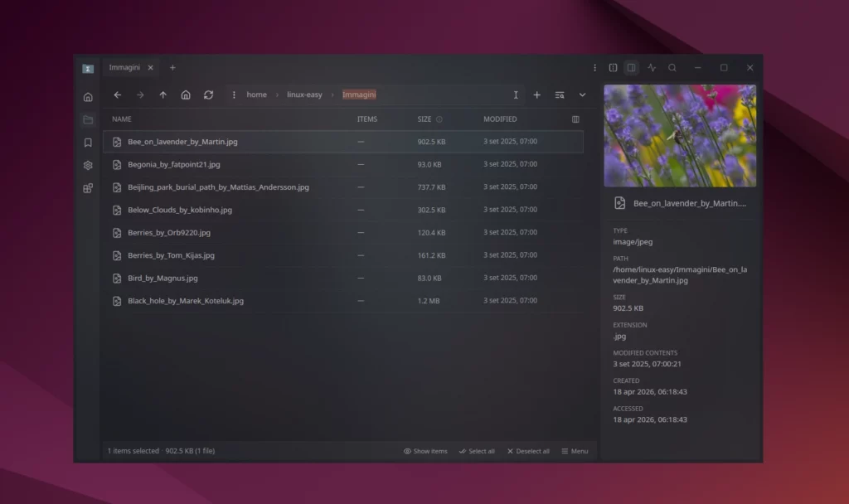Refresh the folder with the reload icon
849x504 pixels.
click(x=208, y=94)
